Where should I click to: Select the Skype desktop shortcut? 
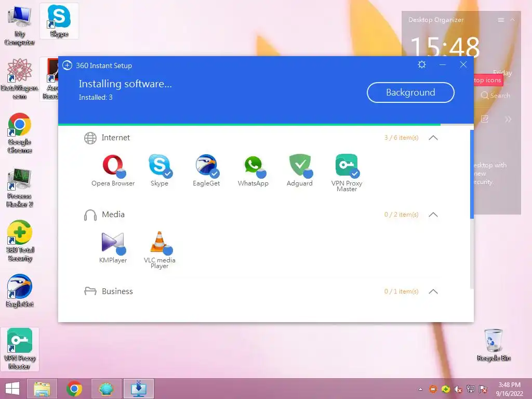[x=59, y=21]
